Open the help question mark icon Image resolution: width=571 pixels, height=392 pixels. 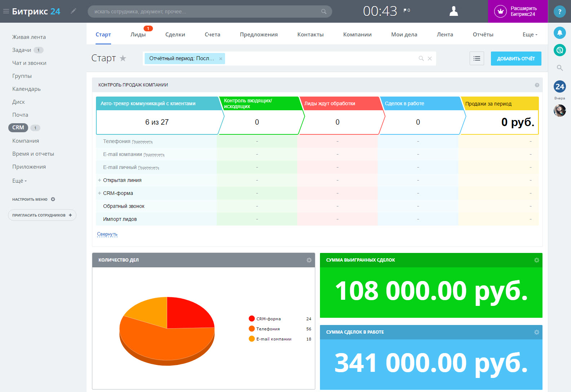[559, 12]
